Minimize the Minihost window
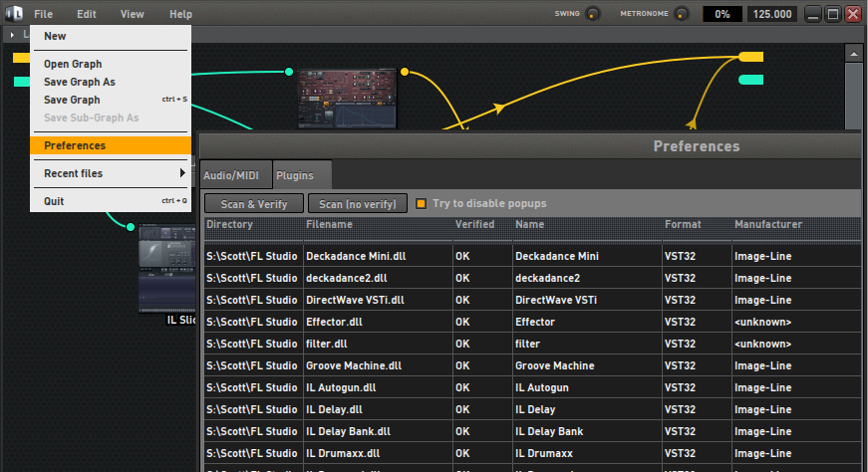Screen dimensions: 868x472 812,14
